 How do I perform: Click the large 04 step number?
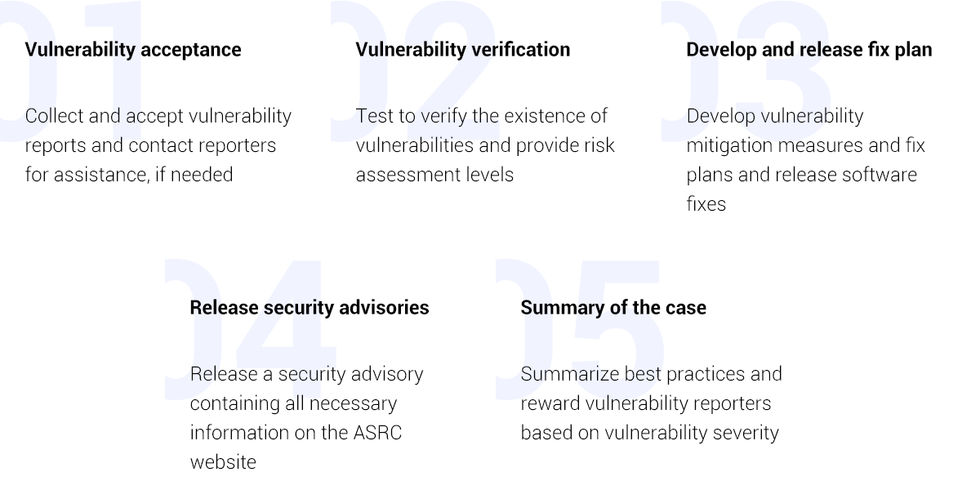pyautogui.click(x=251, y=329)
